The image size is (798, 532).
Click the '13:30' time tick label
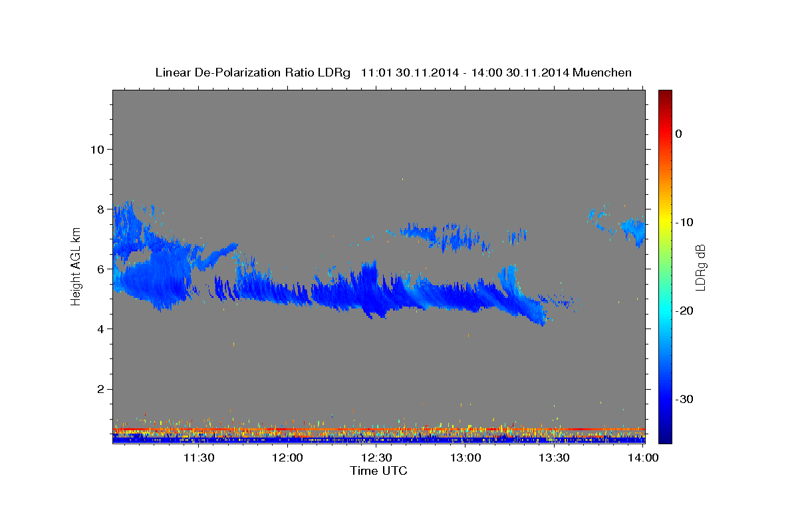[x=554, y=458]
